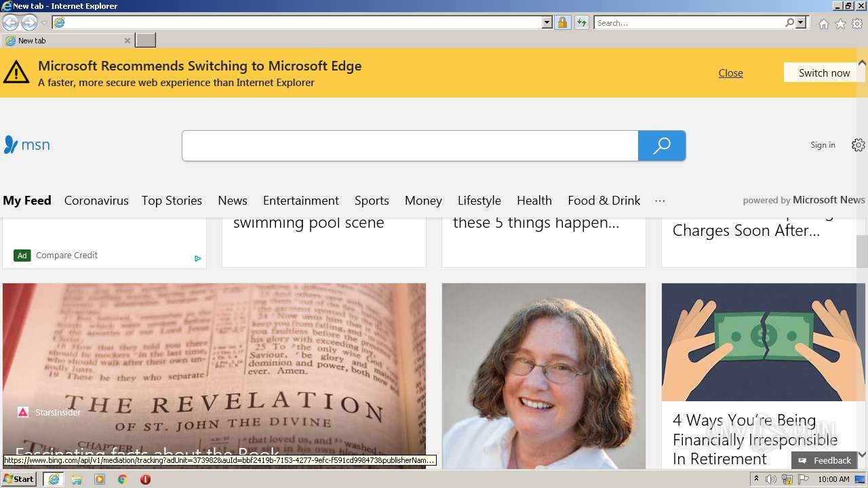Open 'Charges Soon After...' article
The image size is (868, 488).
pyautogui.click(x=746, y=231)
